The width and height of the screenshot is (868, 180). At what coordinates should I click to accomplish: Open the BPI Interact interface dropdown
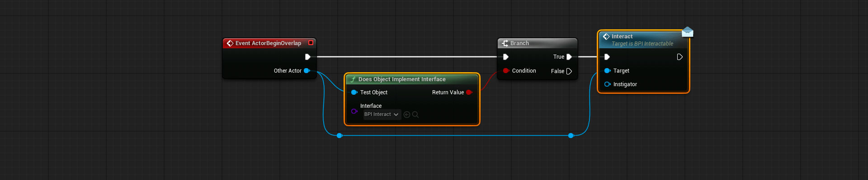382,115
